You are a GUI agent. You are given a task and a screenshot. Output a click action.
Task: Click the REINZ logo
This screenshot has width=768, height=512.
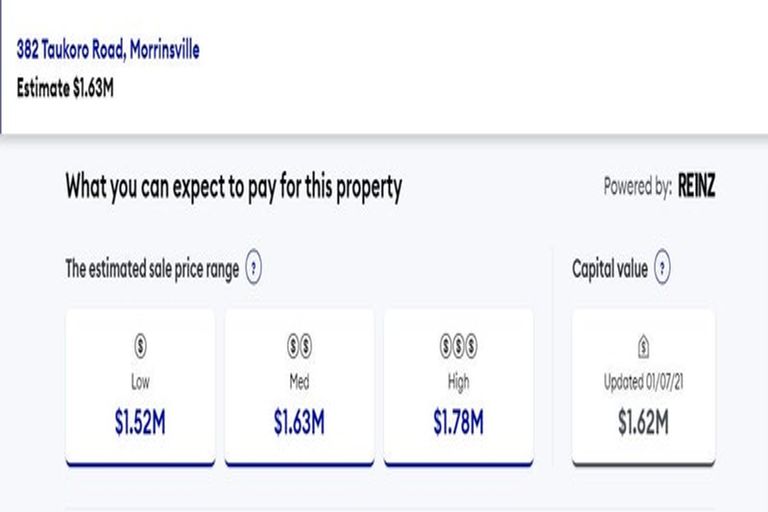pyautogui.click(x=697, y=187)
